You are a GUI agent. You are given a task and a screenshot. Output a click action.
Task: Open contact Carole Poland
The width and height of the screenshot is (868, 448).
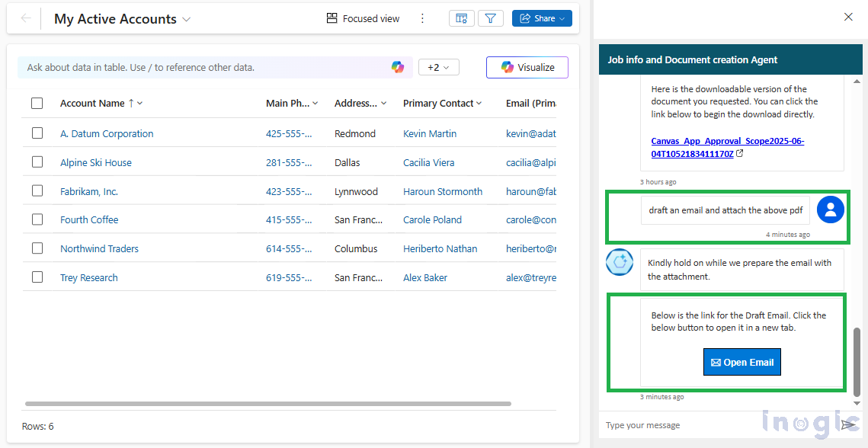[432, 220]
